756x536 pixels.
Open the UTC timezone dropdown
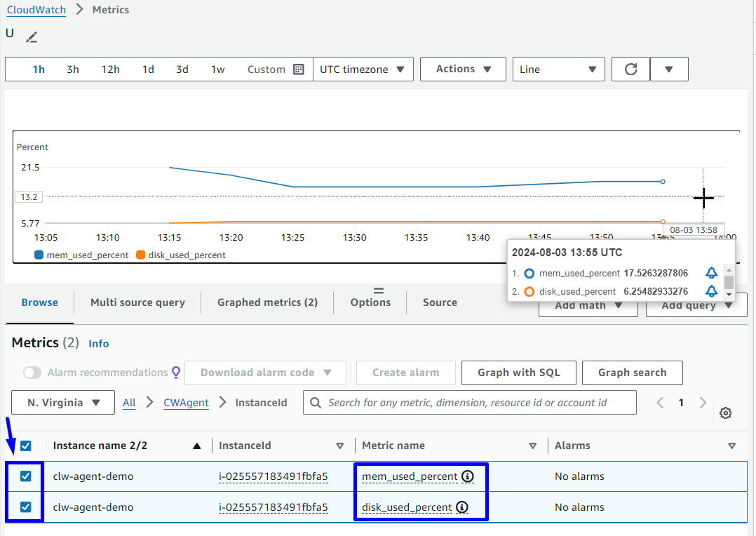(363, 69)
